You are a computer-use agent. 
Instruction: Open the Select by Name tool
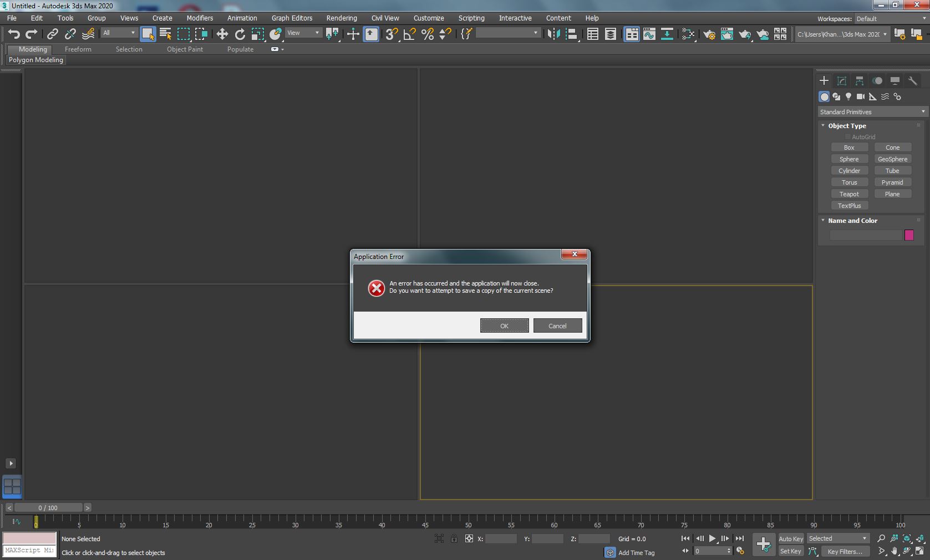point(165,34)
